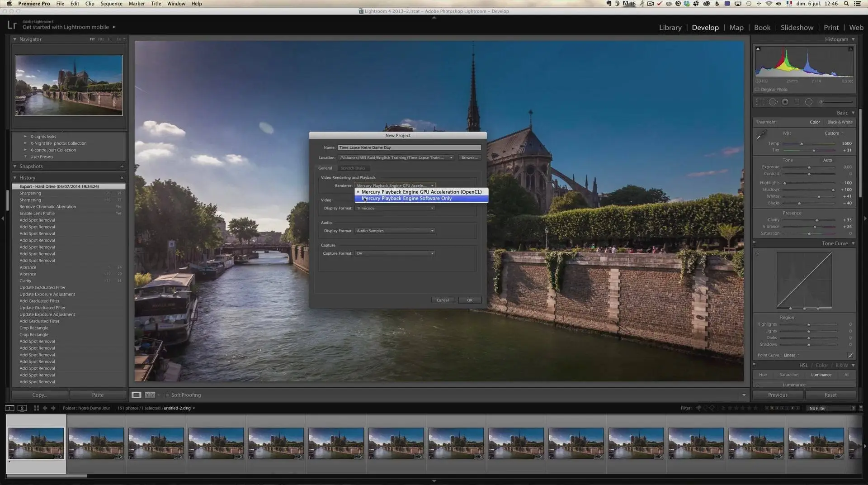The height and width of the screenshot is (485, 868).
Task: Choose Mercury Playback Engine Software Only
Action: tap(421, 199)
